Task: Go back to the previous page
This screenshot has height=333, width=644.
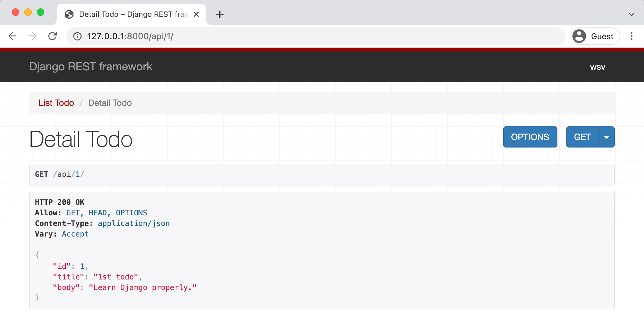Action: [x=12, y=36]
